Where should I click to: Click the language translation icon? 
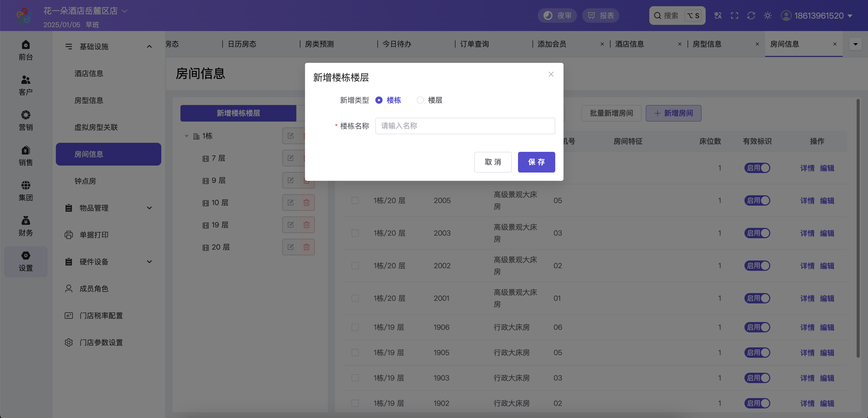[718, 16]
